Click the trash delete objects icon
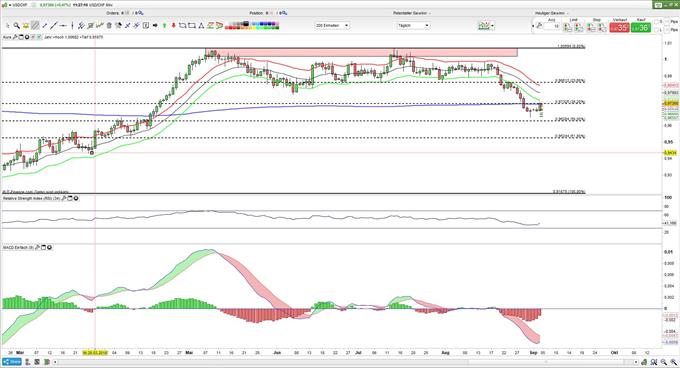This screenshot has height=368, width=680. [x=109, y=26]
